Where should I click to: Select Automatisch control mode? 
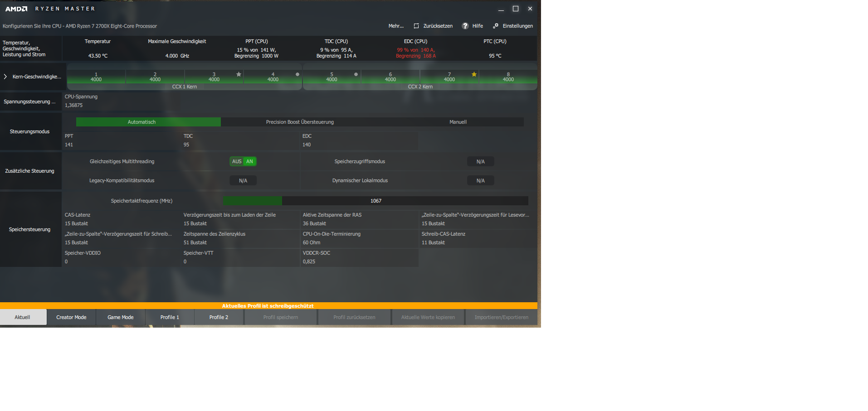coord(148,122)
